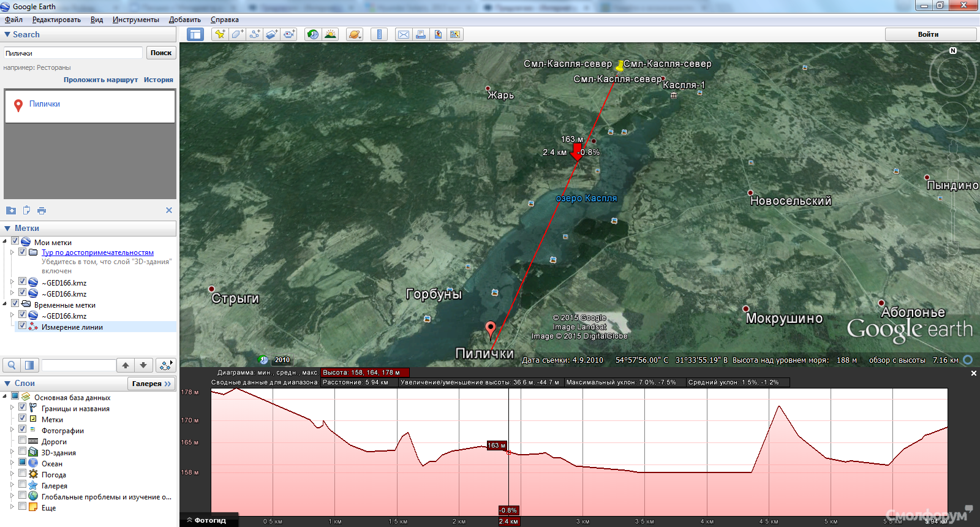This screenshot has width=980, height=527.
Task: Collapse the Search panel header triangle
Action: (7, 34)
